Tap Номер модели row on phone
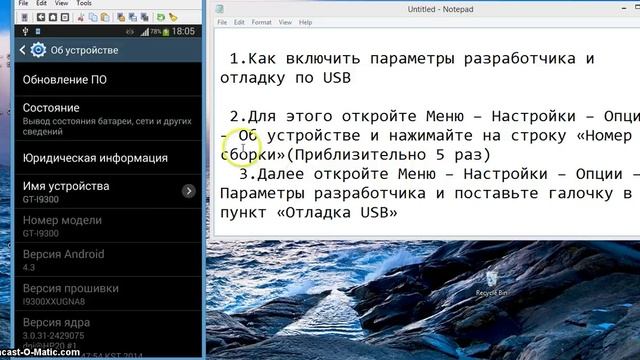The width and height of the screenshot is (640, 360). click(x=108, y=226)
